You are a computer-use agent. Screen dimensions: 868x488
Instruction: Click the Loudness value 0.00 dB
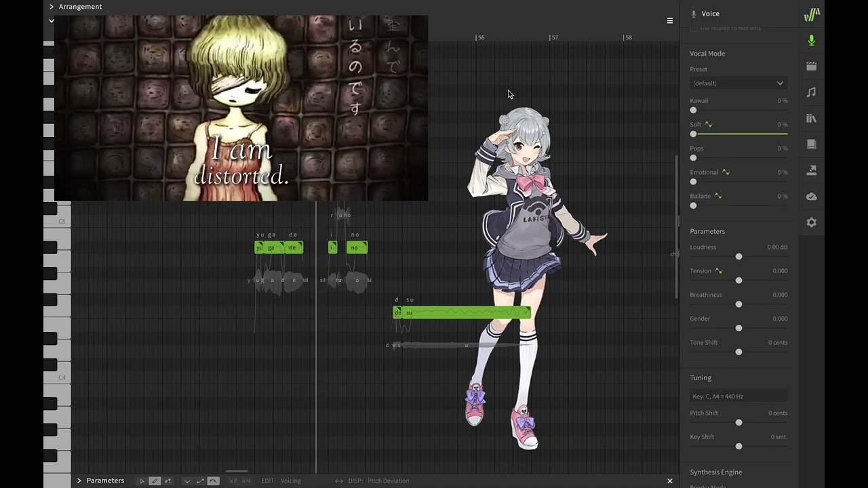pyautogui.click(x=777, y=247)
